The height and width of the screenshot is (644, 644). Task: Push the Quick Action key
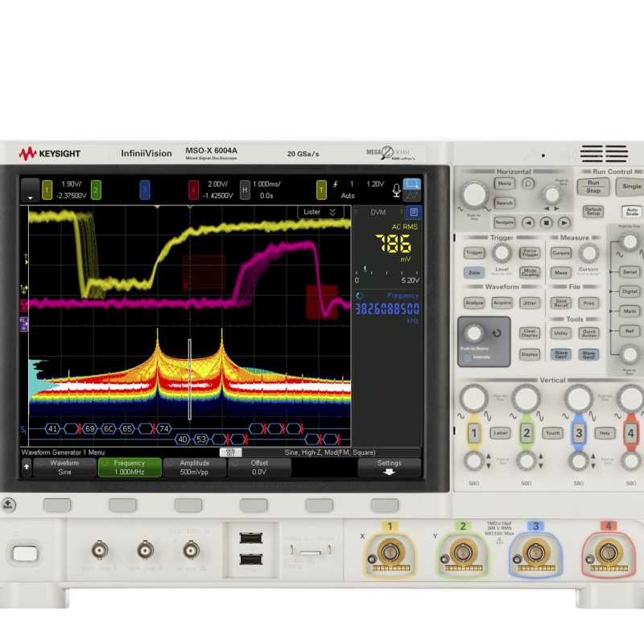pos(588,333)
